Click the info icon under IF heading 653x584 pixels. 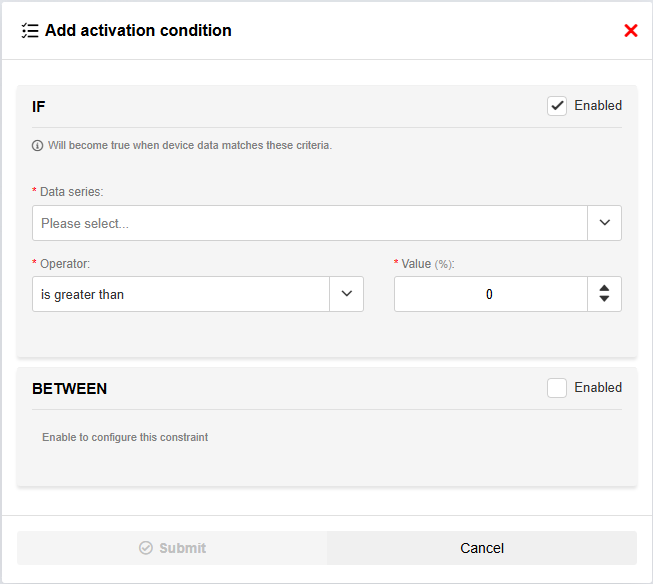38,145
